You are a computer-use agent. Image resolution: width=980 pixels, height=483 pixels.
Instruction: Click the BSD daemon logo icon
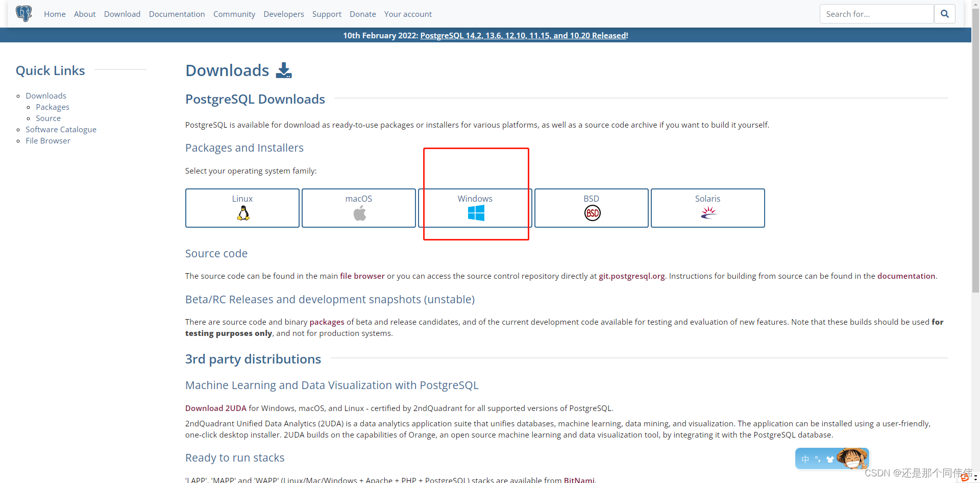[592, 213]
